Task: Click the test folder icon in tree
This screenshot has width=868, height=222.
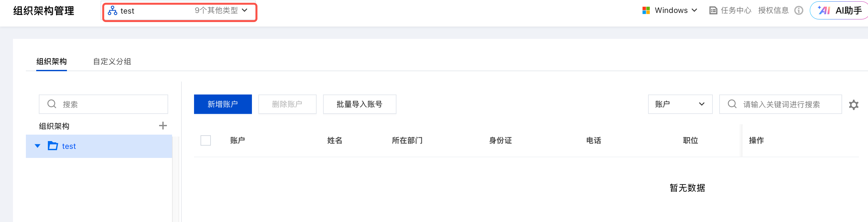Action: [x=53, y=146]
